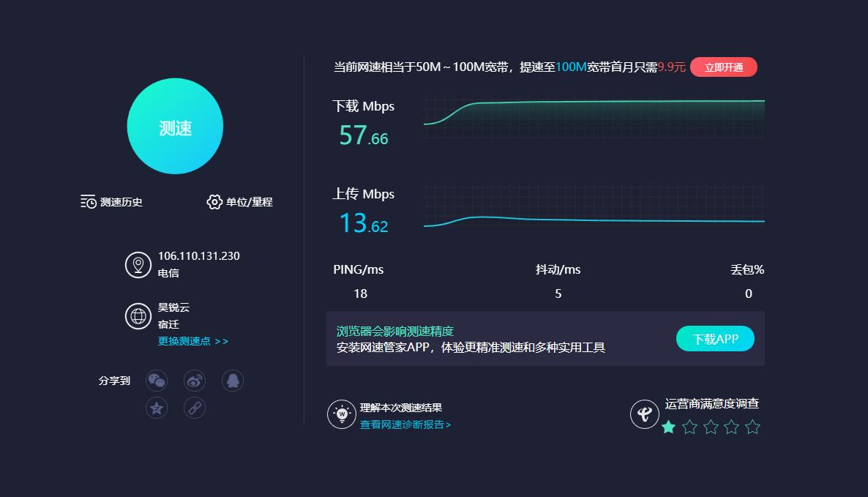Click the 抖动/ms jitter label
The height and width of the screenshot is (497, 868).
(558, 269)
